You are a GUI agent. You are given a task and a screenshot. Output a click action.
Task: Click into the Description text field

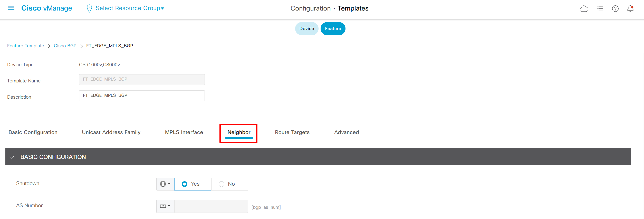pos(142,96)
